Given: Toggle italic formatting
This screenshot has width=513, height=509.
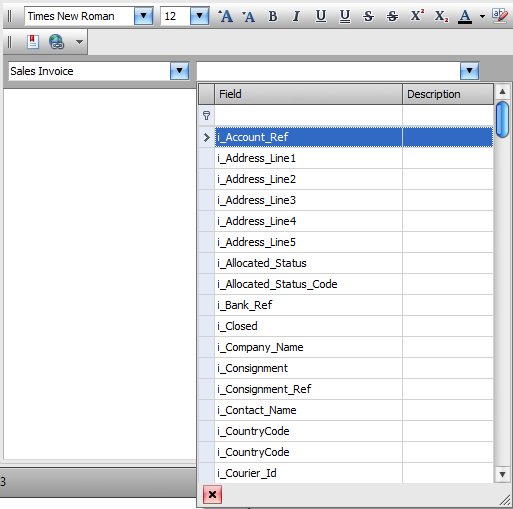Looking at the screenshot, I should pos(296,16).
